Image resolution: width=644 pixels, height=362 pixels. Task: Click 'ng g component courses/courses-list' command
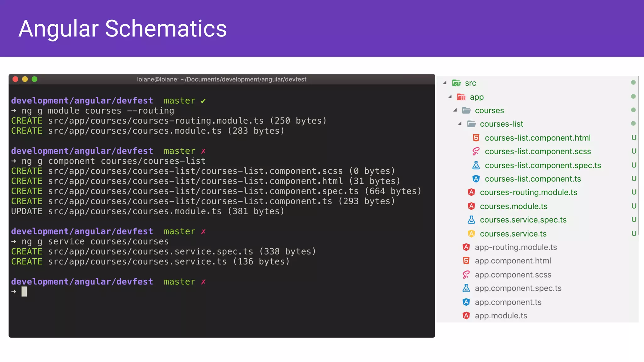[x=114, y=161]
